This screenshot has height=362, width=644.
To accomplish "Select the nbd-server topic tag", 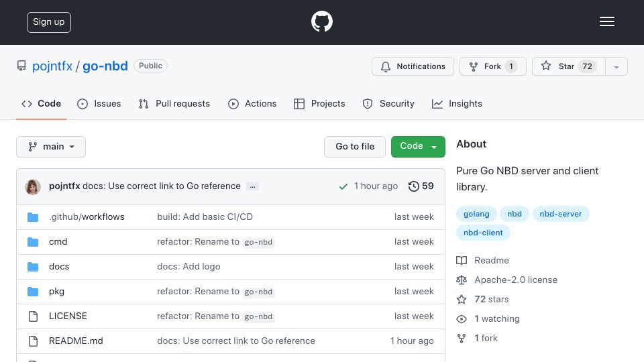I will 561,215.
